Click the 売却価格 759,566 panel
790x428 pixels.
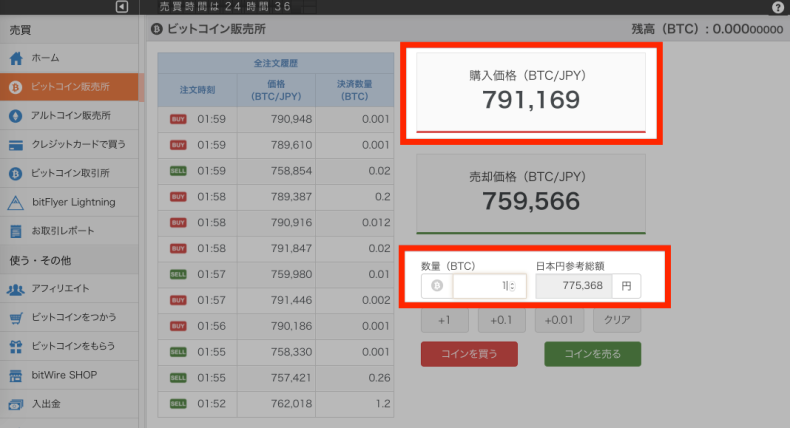(531, 194)
